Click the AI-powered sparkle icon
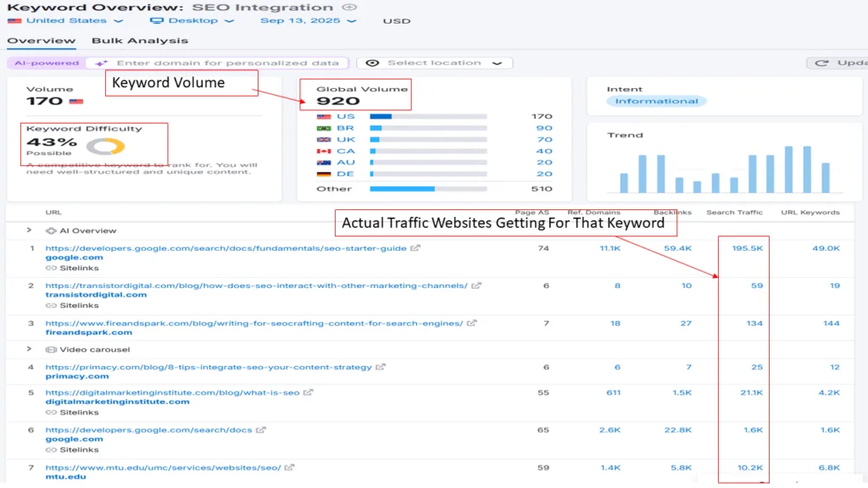The image size is (868, 488). point(102,63)
